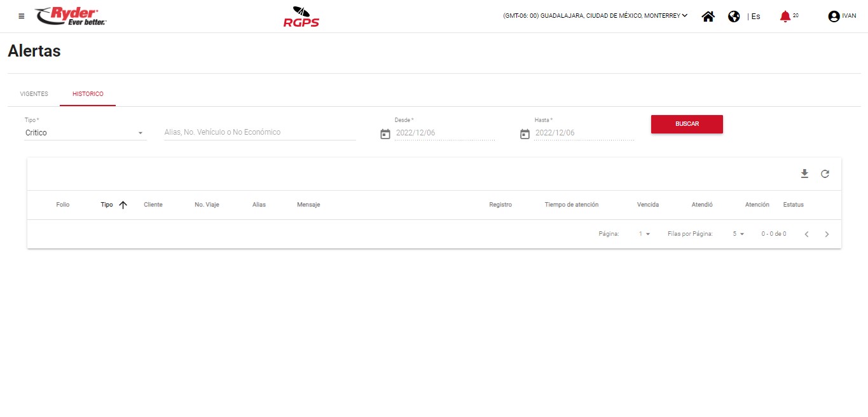
Task: Switch to the Vigentes tab
Action: [x=34, y=94]
